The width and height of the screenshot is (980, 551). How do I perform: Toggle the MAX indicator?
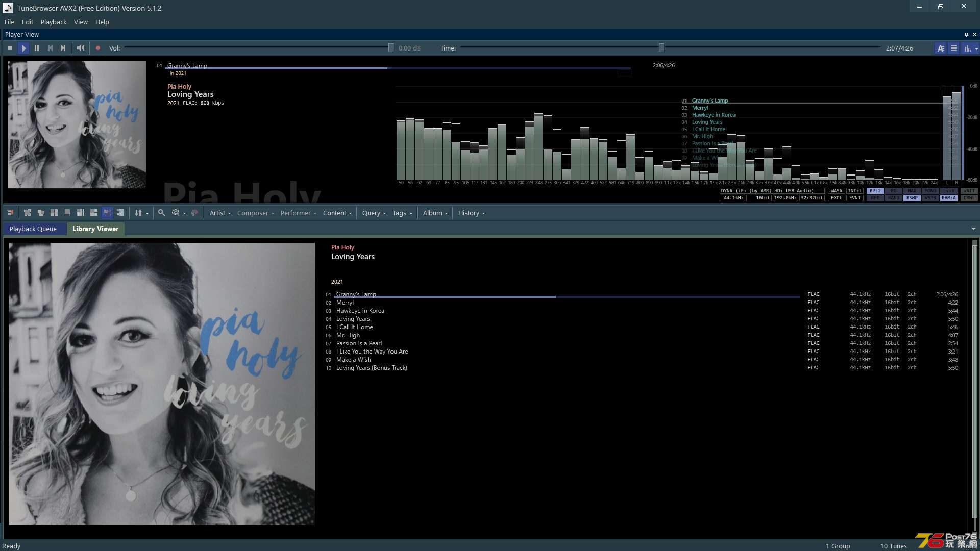point(912,191)
